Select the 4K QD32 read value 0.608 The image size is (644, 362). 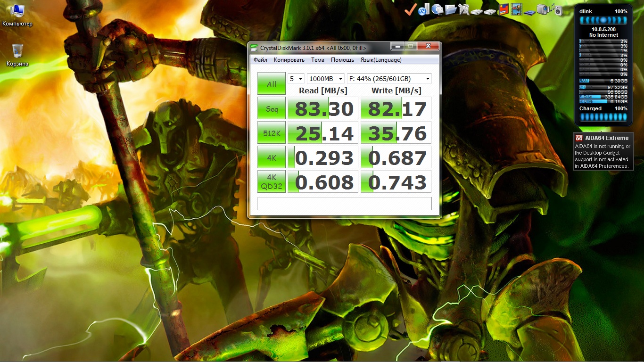[323, 181]
